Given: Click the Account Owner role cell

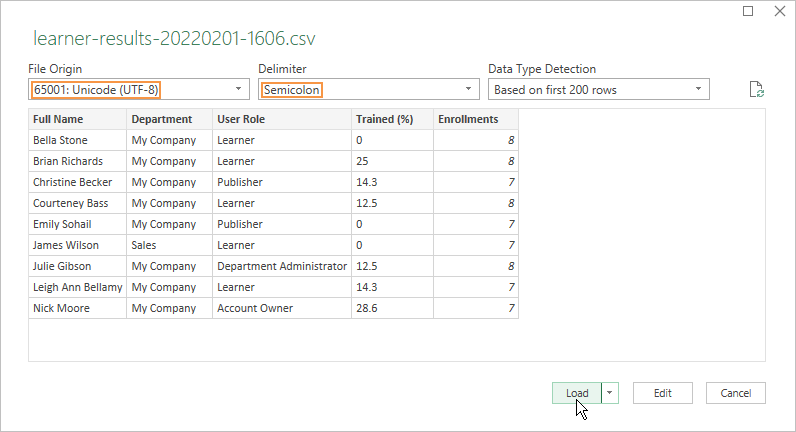Looking at the screenshot, I should [x=282, y=308].
